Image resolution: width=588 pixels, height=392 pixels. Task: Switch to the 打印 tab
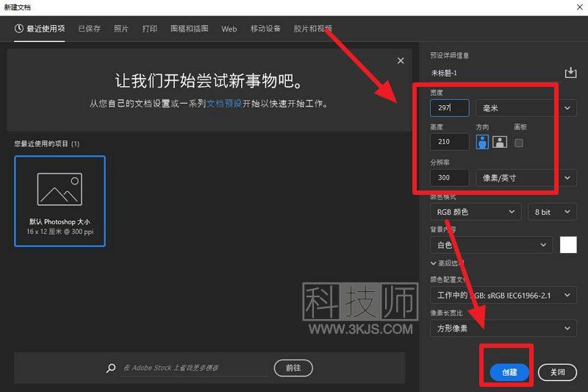[x=150, y=29]
